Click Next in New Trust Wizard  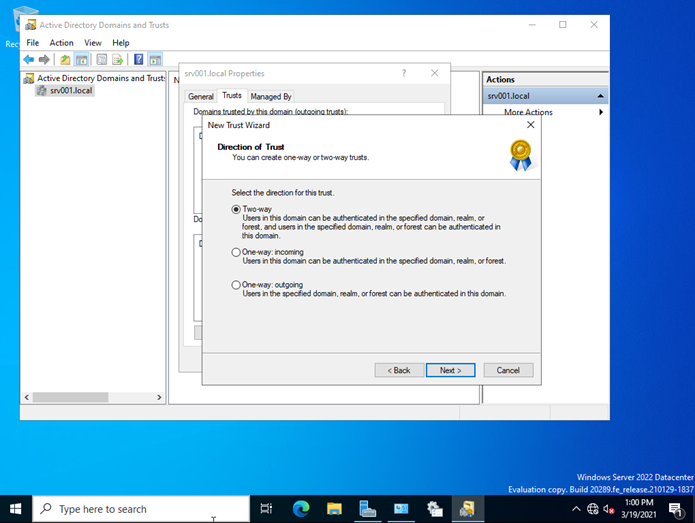(450, 370)
